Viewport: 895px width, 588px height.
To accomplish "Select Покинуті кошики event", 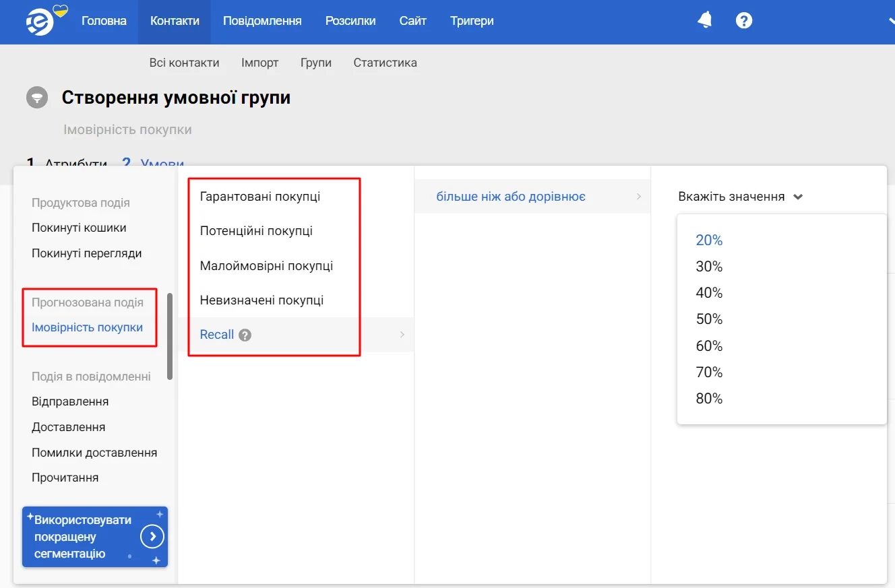I will pos(79,228).
